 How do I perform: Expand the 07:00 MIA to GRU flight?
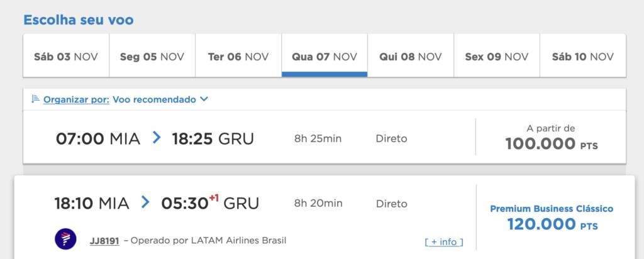click(325, 137)
